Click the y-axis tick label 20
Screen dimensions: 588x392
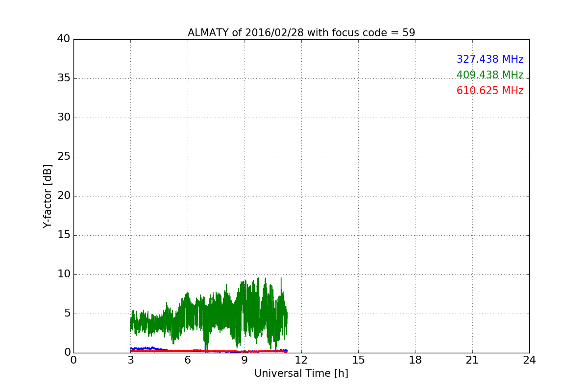(x=64, y=196)
